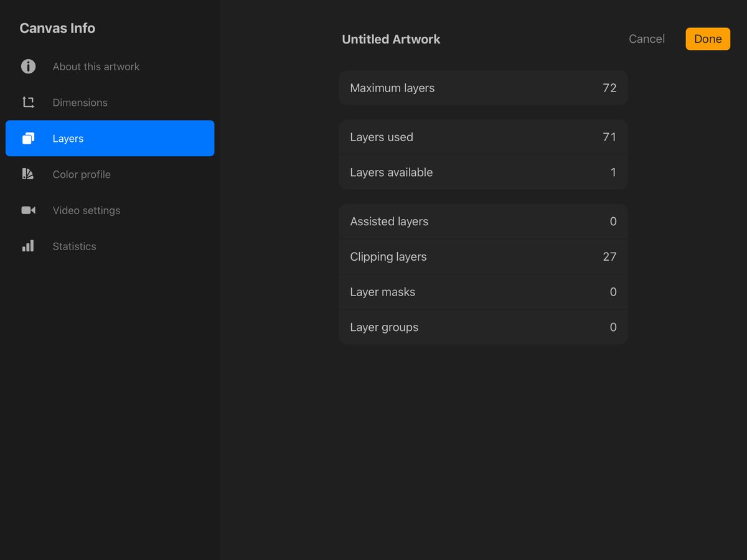Click the Layer groups row
The image size is (747, 560).
coord(483,327)
